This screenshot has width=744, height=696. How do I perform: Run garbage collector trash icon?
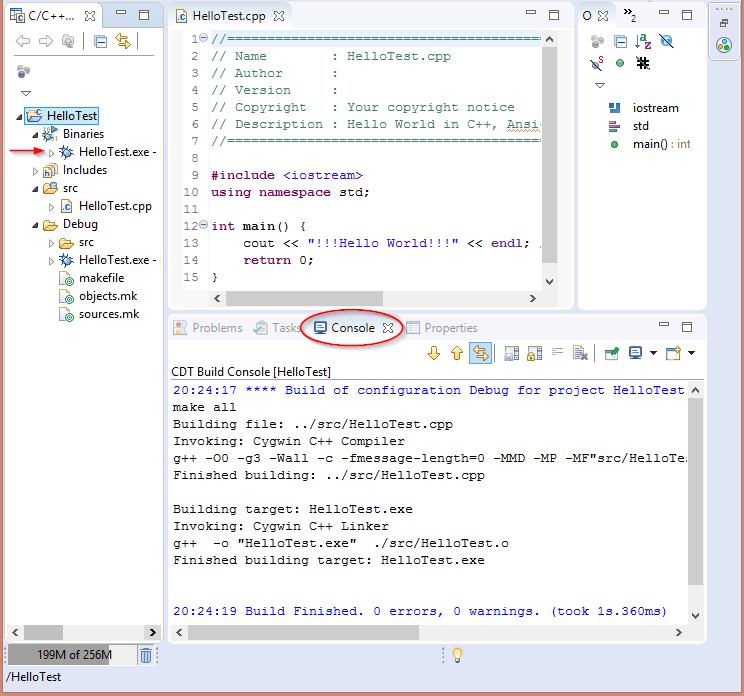(x=146, y=655)
